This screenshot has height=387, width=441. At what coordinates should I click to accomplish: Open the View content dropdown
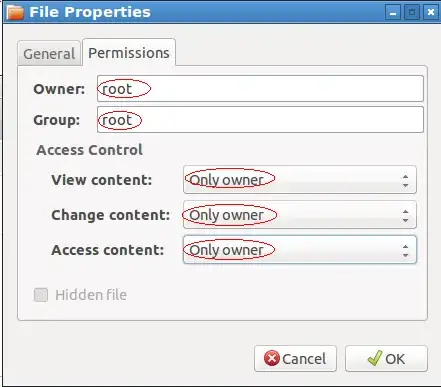pyautogui.click(x=300, y=180)
